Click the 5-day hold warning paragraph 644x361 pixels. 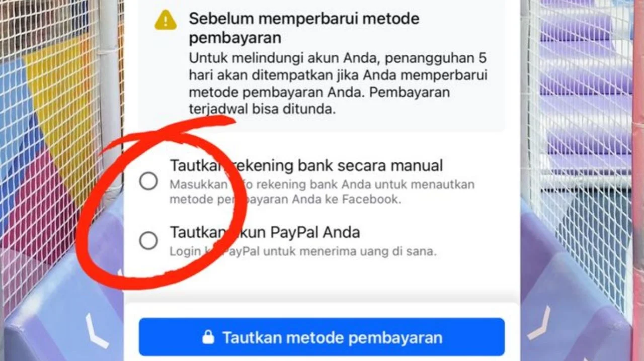pos(338,84)
